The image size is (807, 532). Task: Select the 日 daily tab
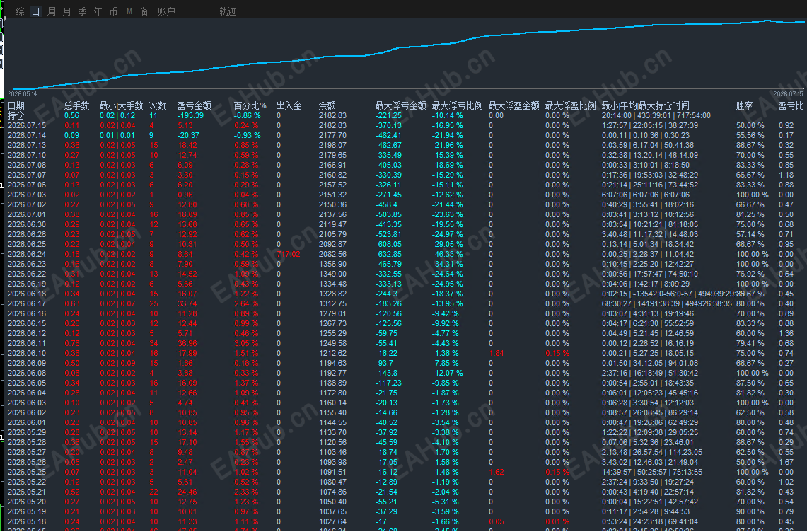[x=35, y=11]
